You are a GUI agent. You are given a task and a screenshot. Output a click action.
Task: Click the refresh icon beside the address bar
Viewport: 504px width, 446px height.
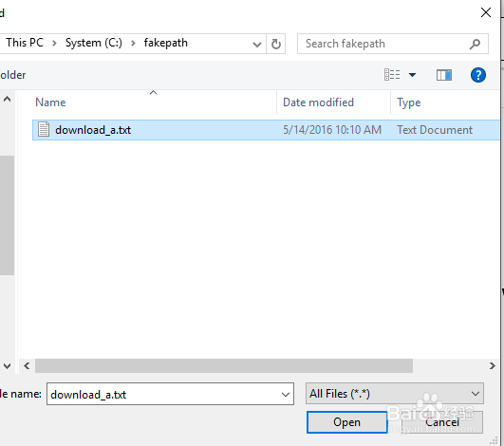(x=276, y=44)
